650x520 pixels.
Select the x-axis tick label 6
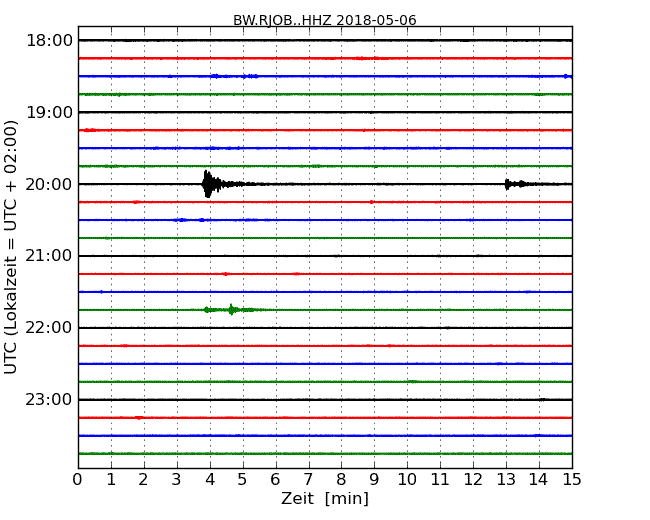click(275, 480)
